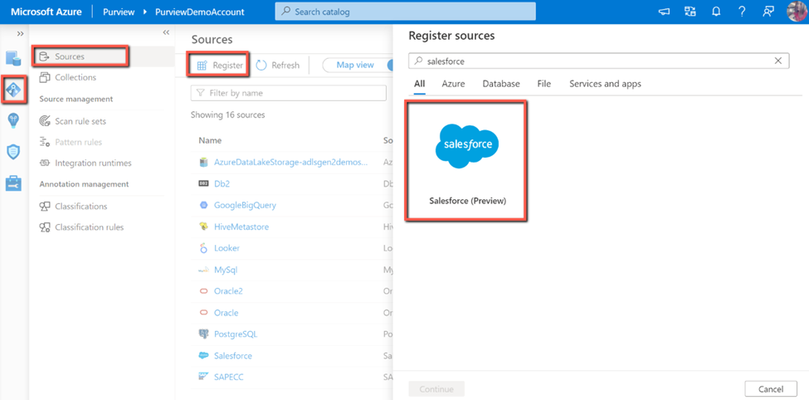Open the Looker source link
809x400 pixels.
point(227,248)
